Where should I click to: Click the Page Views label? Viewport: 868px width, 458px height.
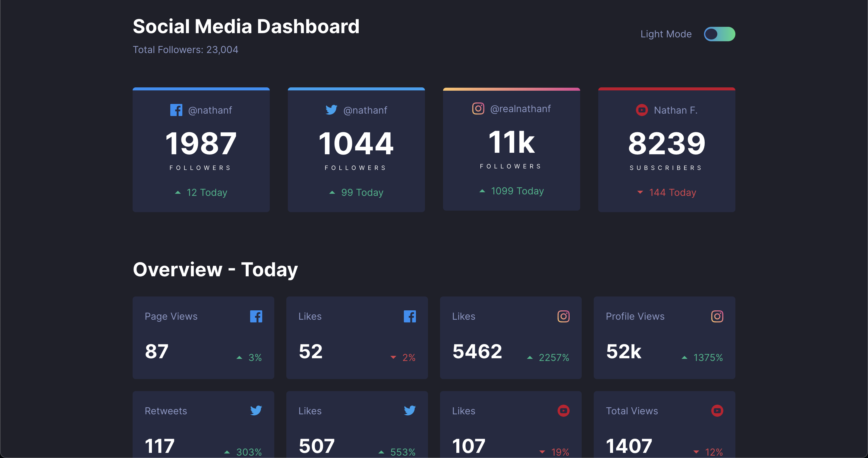[171, 316]
